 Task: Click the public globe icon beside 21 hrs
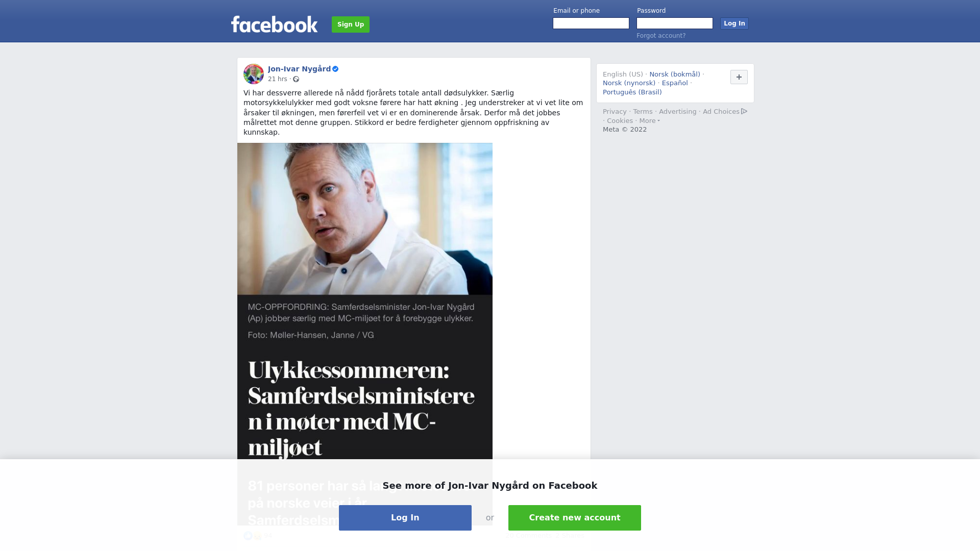296,79
